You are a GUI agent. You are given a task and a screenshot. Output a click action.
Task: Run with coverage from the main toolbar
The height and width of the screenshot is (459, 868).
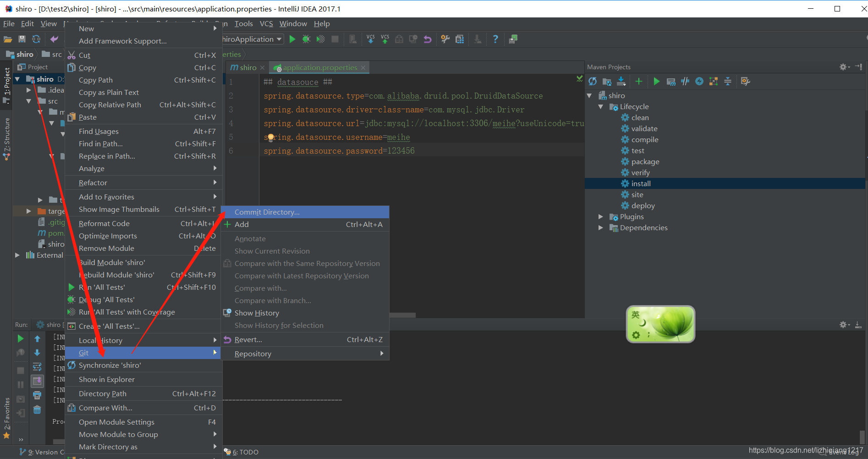coord(321,39)
